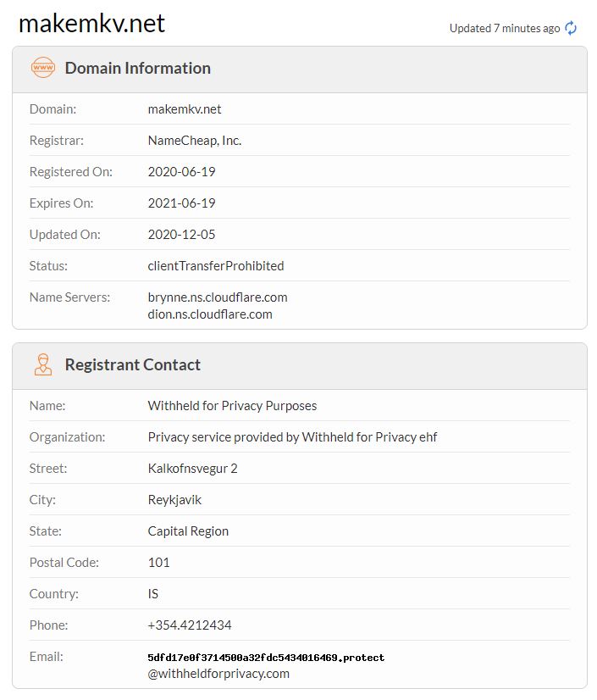Viewport: 597px width, 700px height.
Task: Click the WWW globe icon
Action: tap(42, 68)
